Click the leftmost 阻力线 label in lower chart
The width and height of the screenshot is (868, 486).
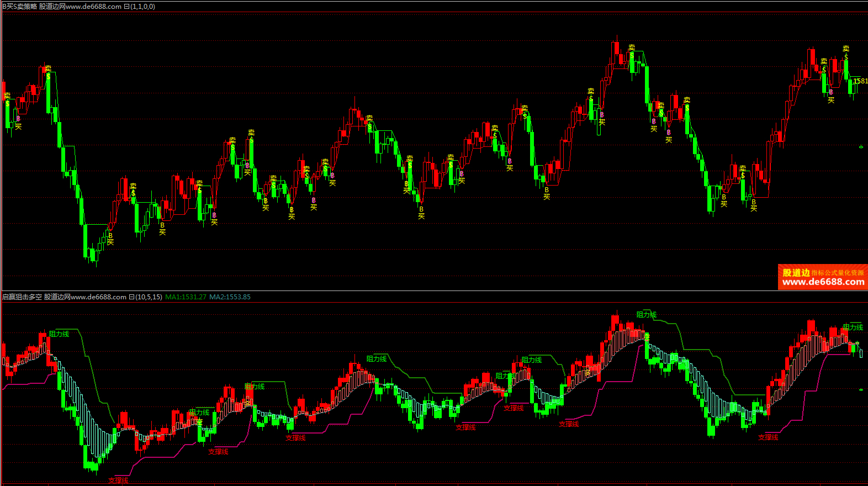59,334
